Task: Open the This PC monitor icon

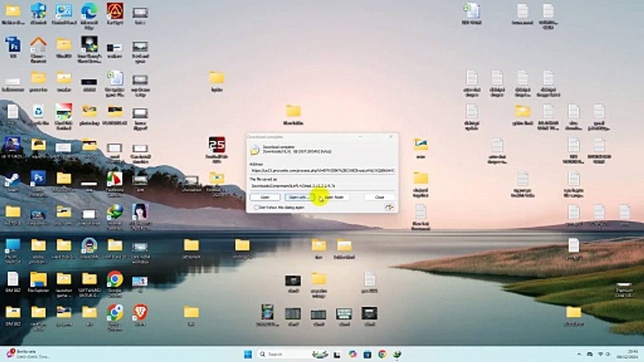Action: [x=13, y=245]
